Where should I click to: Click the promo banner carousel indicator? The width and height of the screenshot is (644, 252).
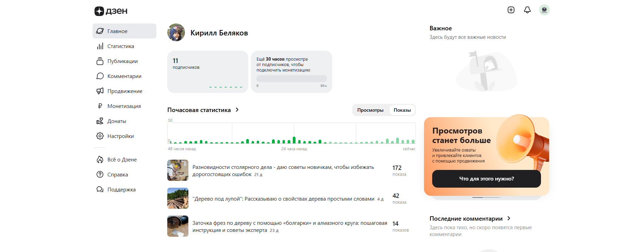[487, 198]
